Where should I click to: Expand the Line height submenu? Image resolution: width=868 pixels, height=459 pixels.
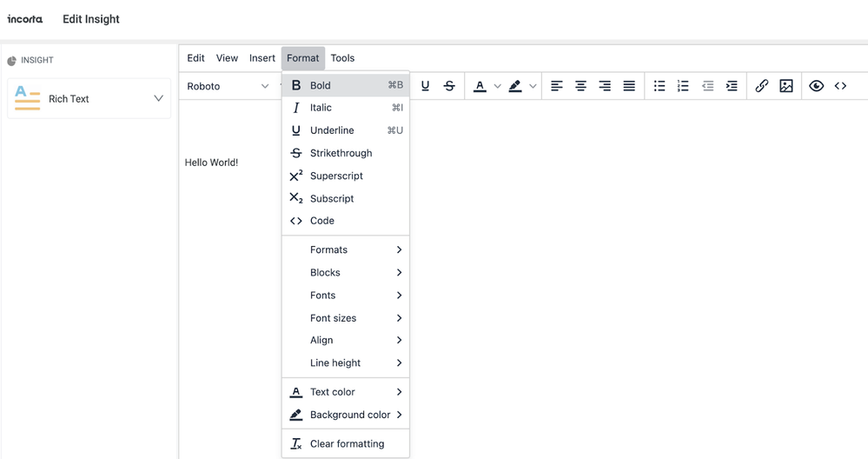coord(346,363)
